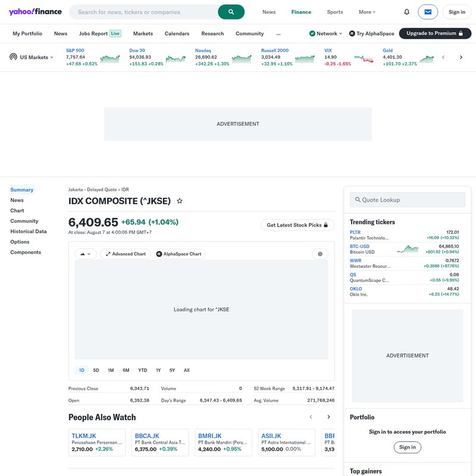Open the ASII.JK card
The height and width of the screenshot is (476, 476).
click(287, 442)
